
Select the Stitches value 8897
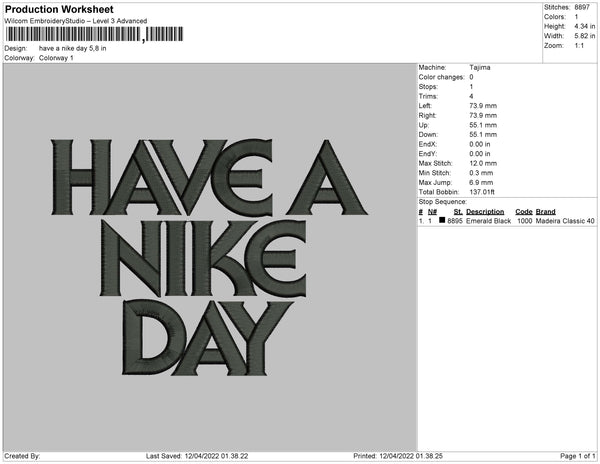582,7
